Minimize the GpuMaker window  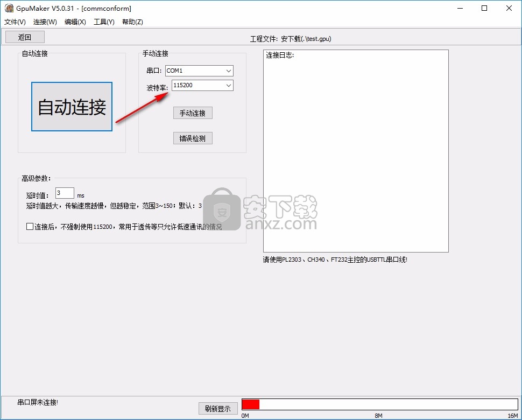(x=461, y=8)
